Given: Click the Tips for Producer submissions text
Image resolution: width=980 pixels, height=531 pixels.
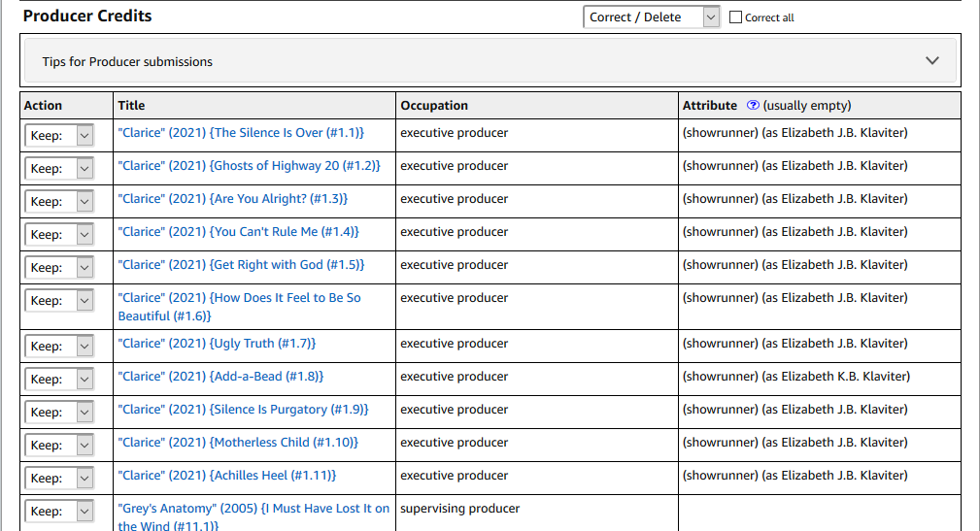Looking at the screenshot, I should pyautogui.click(x=127, y=61).
